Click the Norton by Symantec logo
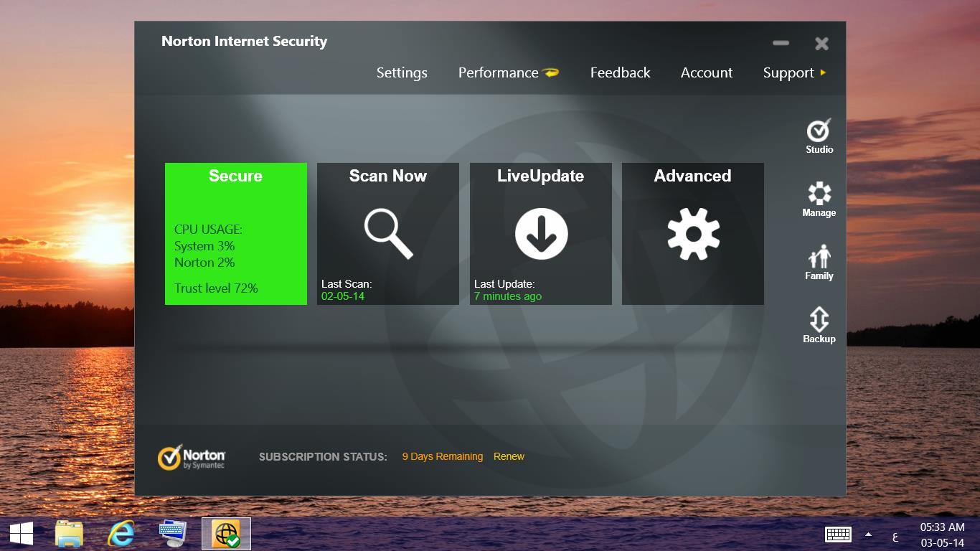Viewport: 980px width, 551px height. [192, 457]
